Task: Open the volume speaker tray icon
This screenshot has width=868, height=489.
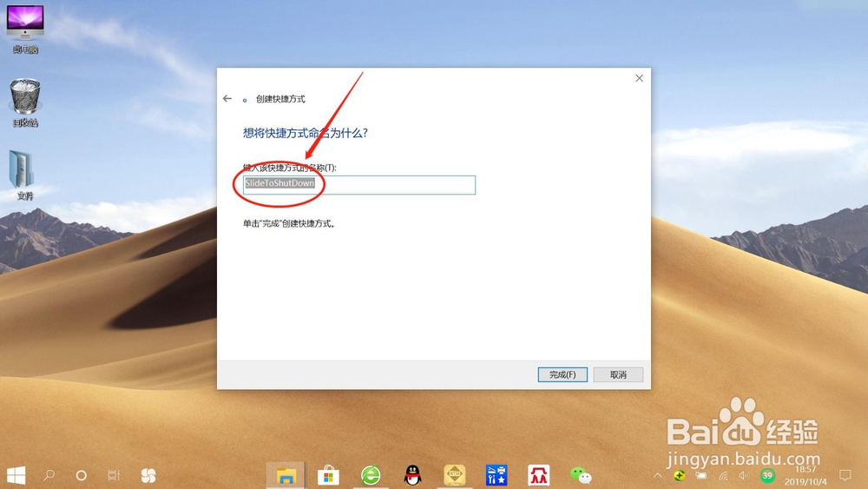Action: pos(744,475)
